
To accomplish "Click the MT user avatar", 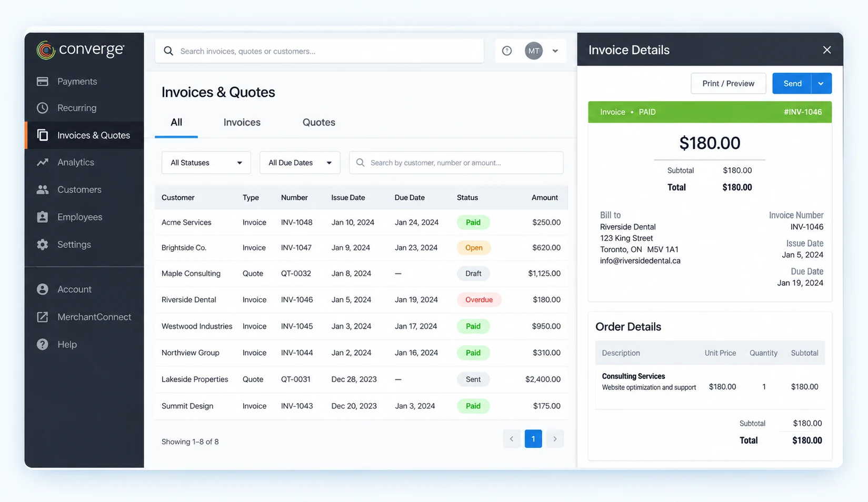I will [x=534, y=51].
